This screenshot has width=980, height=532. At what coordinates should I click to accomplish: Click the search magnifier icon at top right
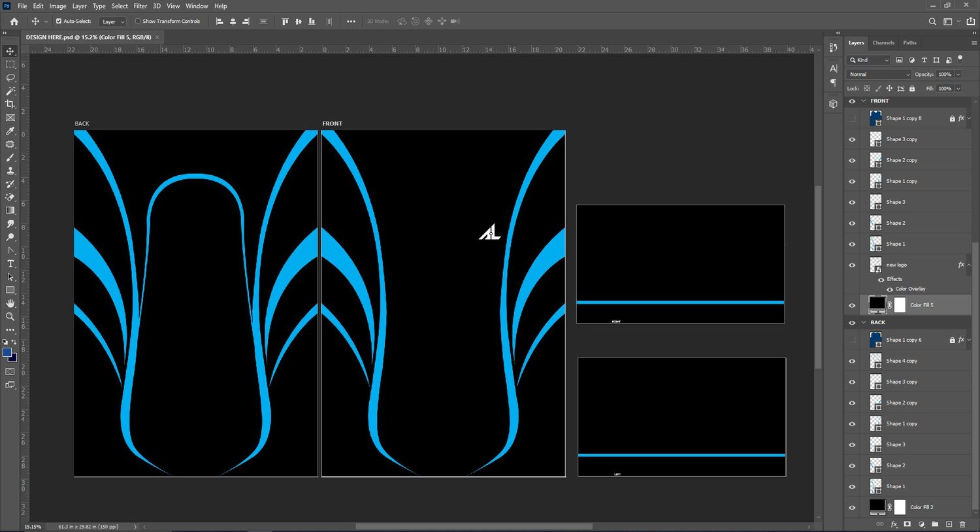coord(932,22)
